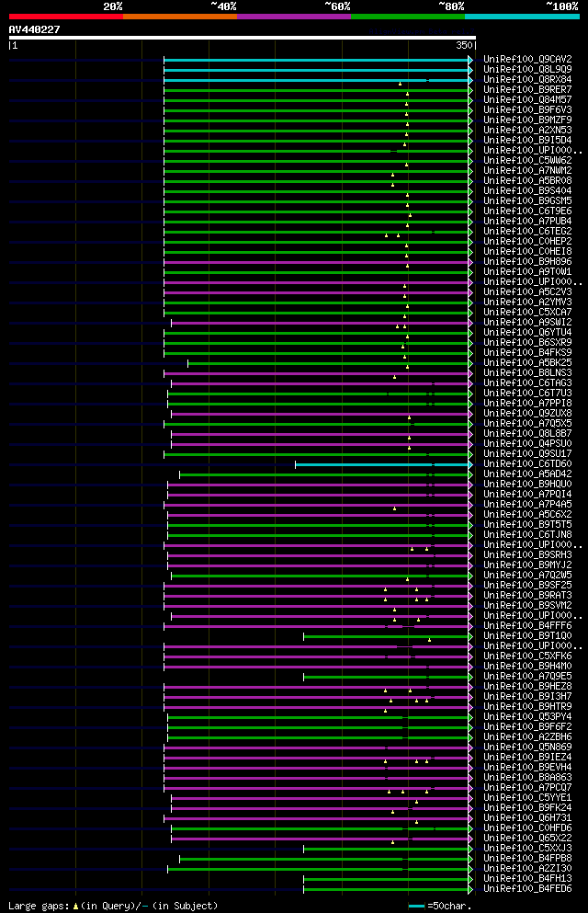Select the UniRef100_Q8L8B7 label

[x=527, y=433]
